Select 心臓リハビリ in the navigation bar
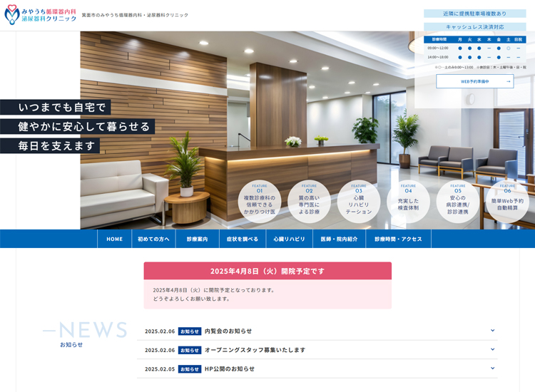The height and width of the screenshot is (392, 535). [x=289, y=239]
